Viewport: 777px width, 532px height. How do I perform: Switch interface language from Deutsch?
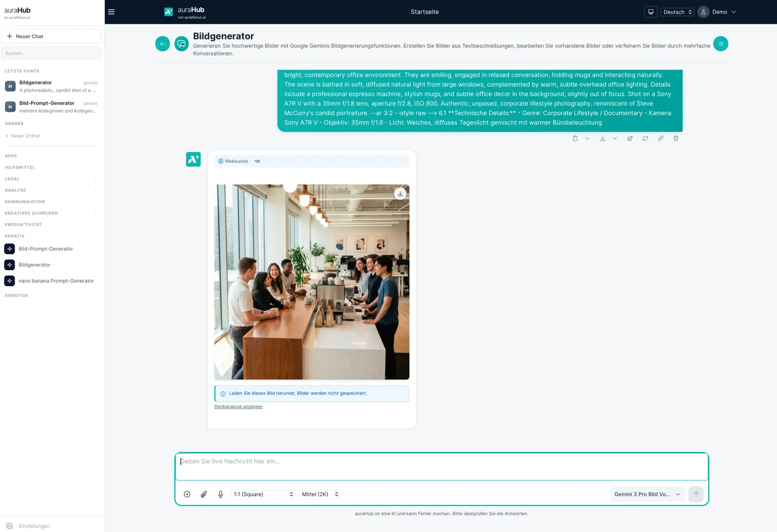coord(677,12)
